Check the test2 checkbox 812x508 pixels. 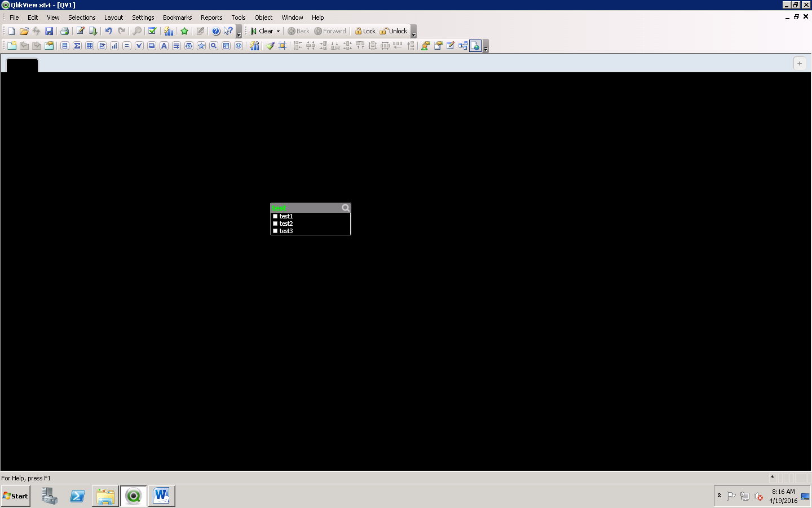pos(275,224)
